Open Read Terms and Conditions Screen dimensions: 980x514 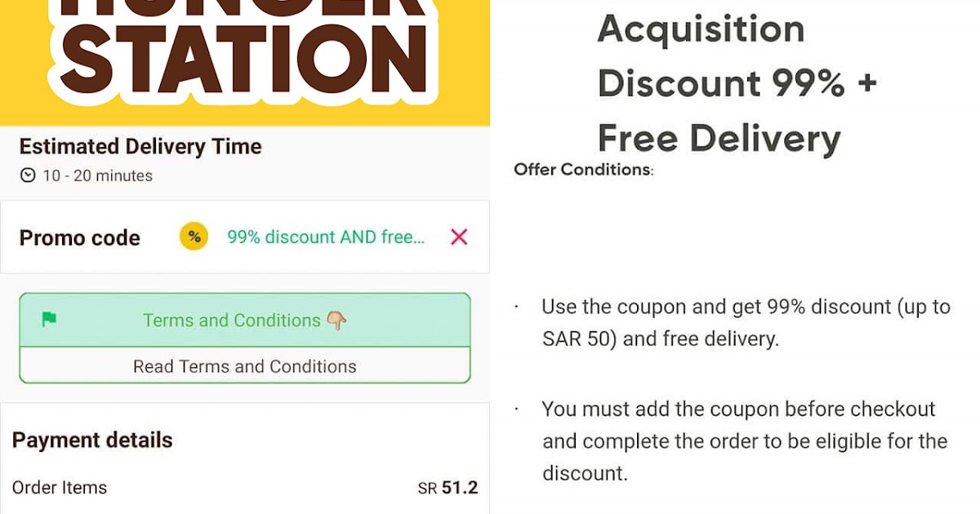coord(244,366)
